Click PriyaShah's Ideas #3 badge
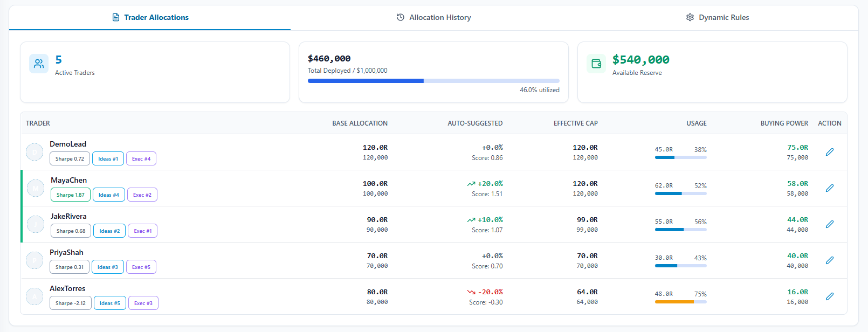The width and height of the screenshot is (868, 332). coord(108,267)
